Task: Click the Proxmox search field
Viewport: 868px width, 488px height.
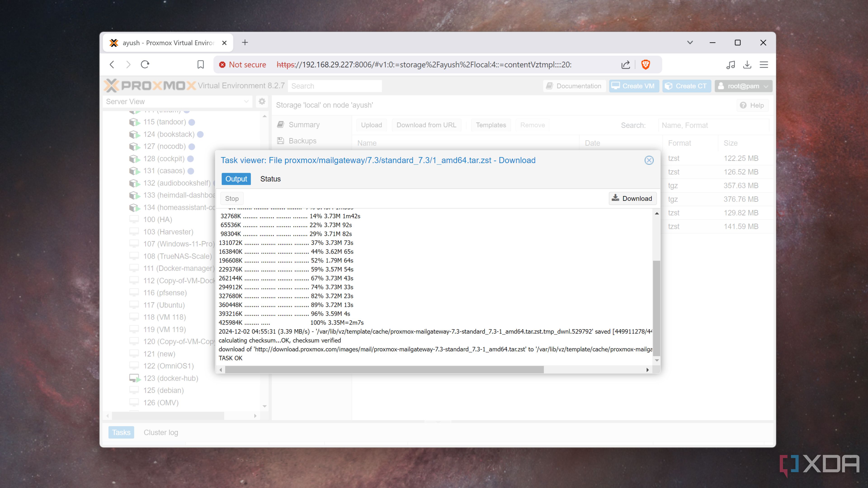Action: coord(335,86)
